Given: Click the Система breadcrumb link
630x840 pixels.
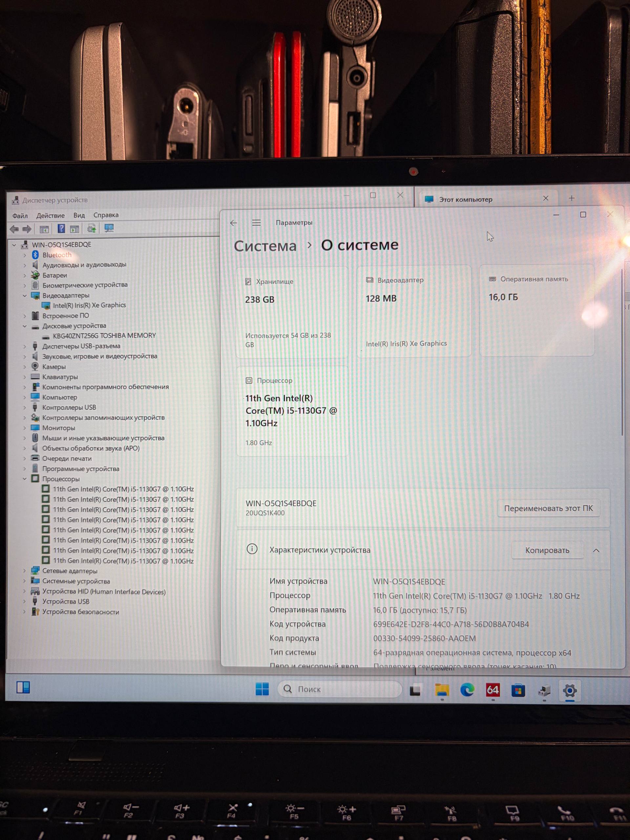Looking at the screenshot, I should pyautogui.click(x=265, y=246).
